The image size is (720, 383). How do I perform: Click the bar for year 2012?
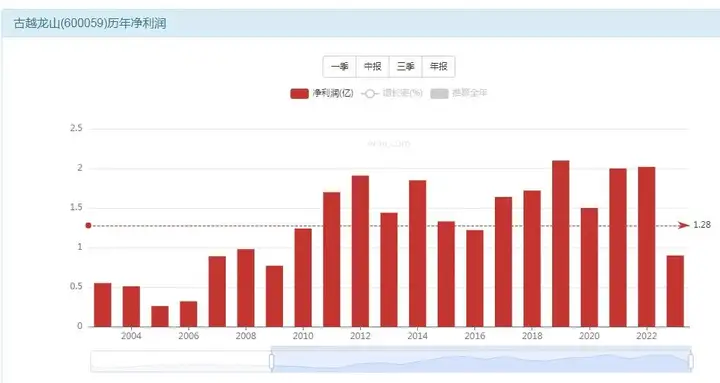tap(360, 251)
